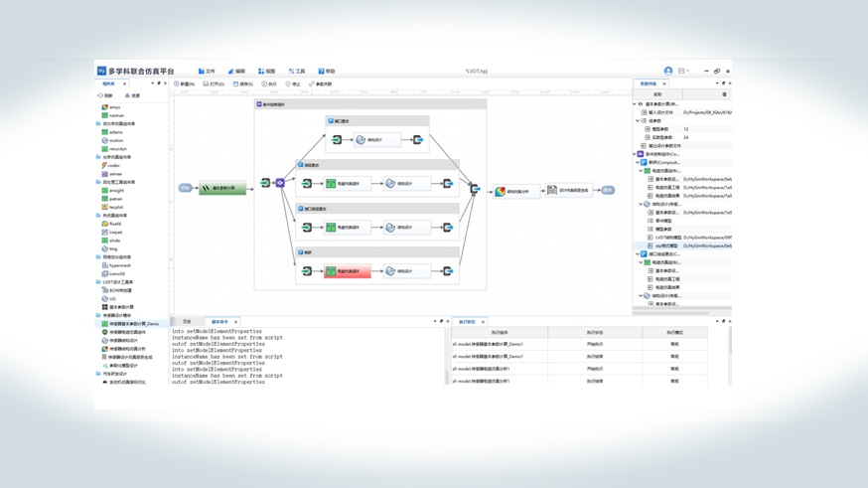
Task: Click the 新建 (New) toolbar icon
Action: pos(185,84)
